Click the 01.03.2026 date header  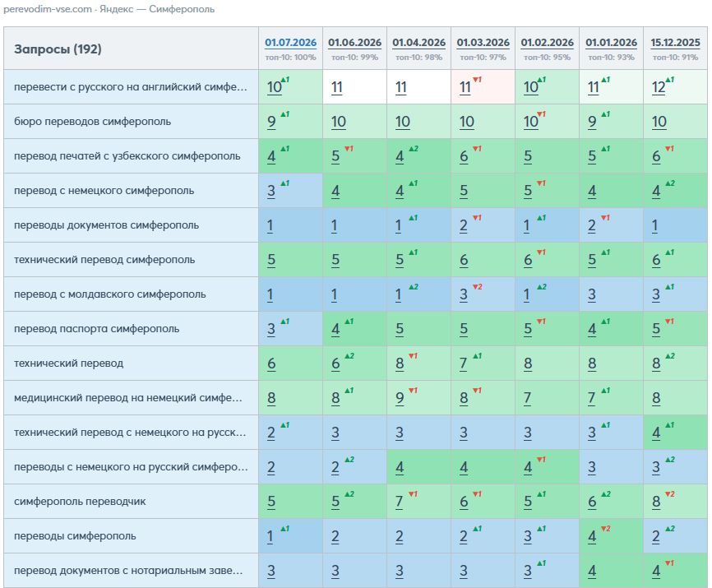[x=483, y=43]
